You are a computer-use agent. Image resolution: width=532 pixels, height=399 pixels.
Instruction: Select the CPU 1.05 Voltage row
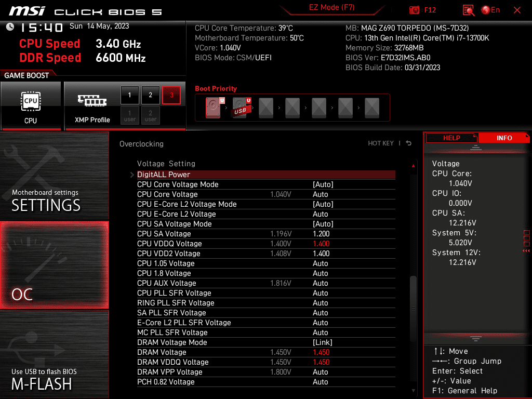265,263
